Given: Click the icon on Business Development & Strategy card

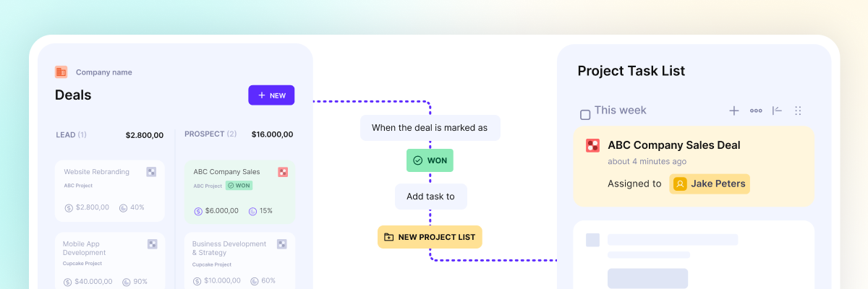Looking at the screenshot, I should (x=283, y=244).
